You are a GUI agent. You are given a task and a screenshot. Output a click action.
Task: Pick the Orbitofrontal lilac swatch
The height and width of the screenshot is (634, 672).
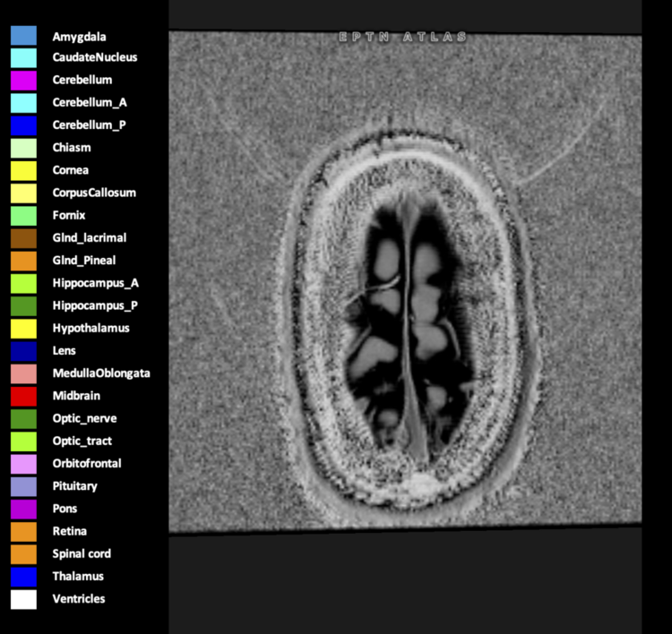pyautogui.click(x=23, y=464)
